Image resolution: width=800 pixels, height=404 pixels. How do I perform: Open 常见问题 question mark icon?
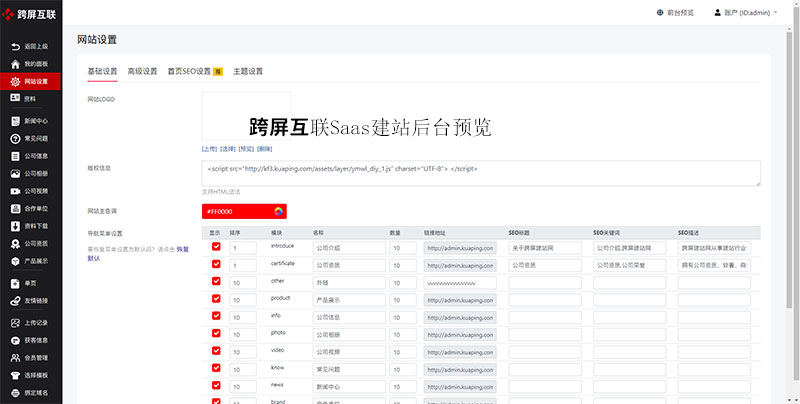(15, 139)
